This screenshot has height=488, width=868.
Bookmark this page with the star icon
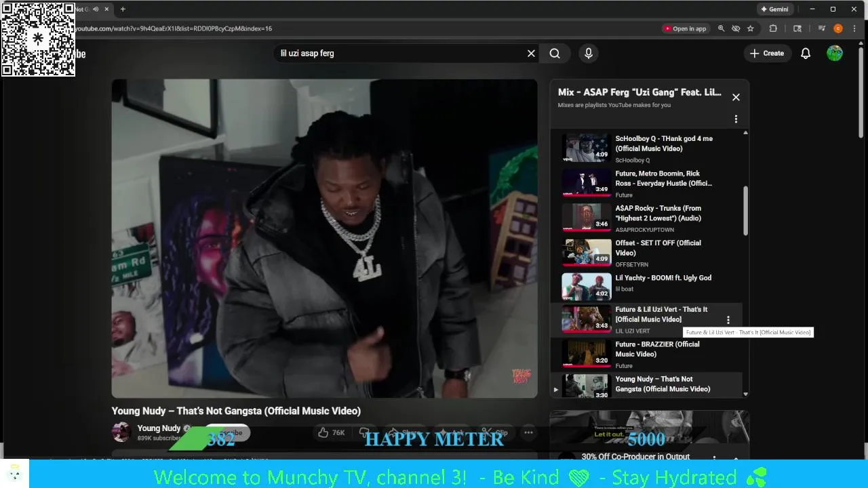point(750,28)
